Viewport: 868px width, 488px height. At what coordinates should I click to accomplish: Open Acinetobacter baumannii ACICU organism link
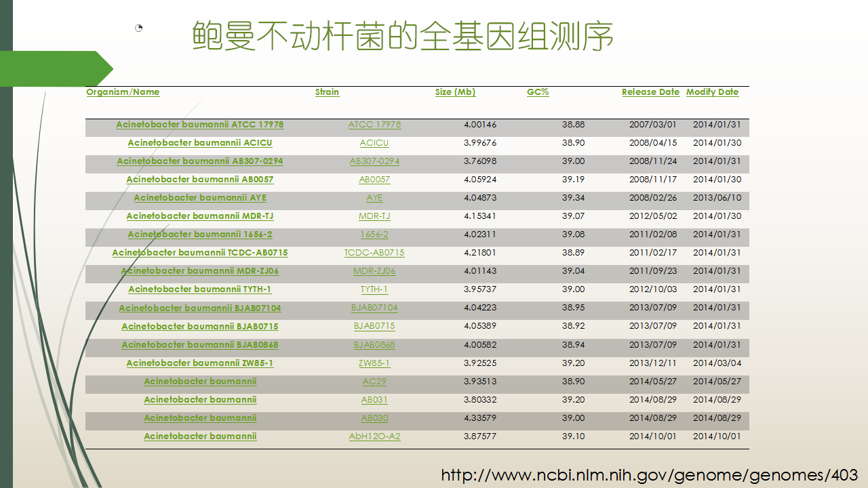pos(200,143)
